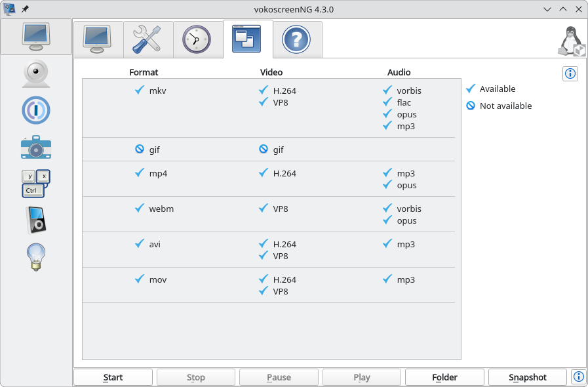Click the info icon beside Available legend
The width and height of the screenshot is (588, 387).
coord(570,73)
